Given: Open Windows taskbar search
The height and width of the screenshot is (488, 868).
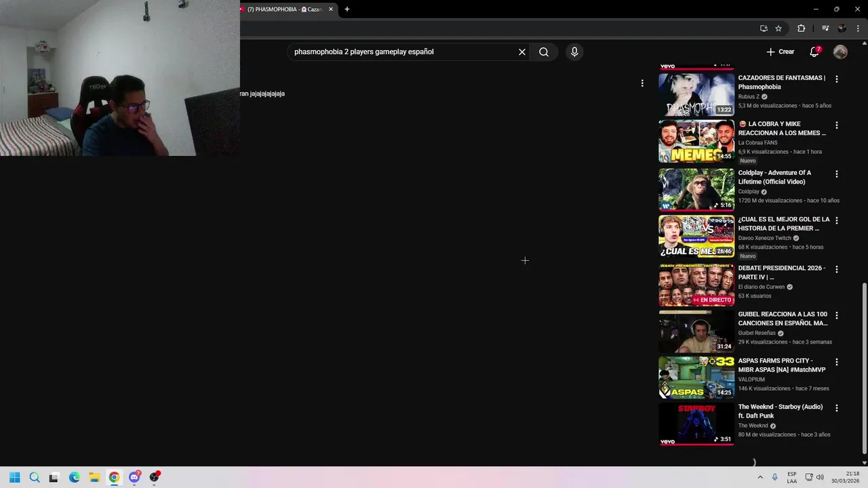Looking at the screenshot, I should click(x=35, y=477).
